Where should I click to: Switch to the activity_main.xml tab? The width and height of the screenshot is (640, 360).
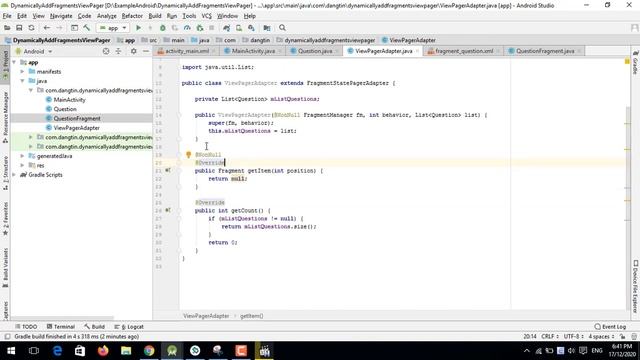point(187,51)
